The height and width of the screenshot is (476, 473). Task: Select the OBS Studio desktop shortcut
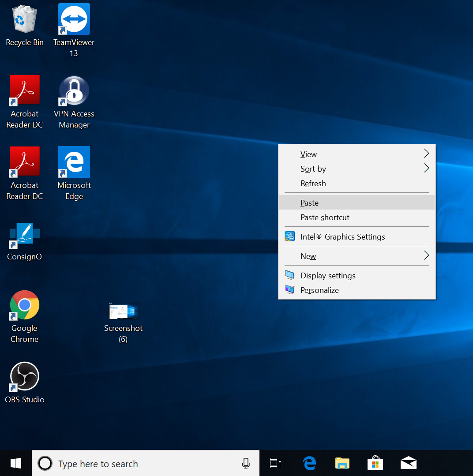click(x=25, y=382)
